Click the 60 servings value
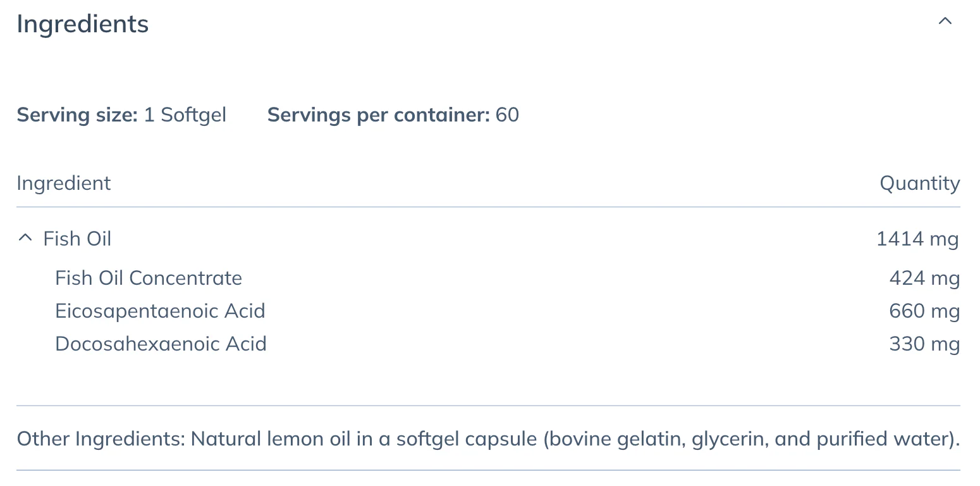 click(507, 115)
